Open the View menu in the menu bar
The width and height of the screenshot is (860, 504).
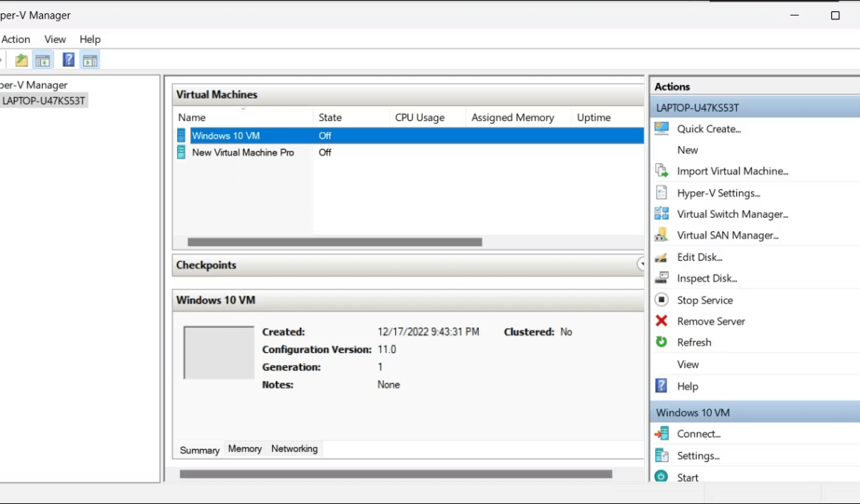(55, 39)
